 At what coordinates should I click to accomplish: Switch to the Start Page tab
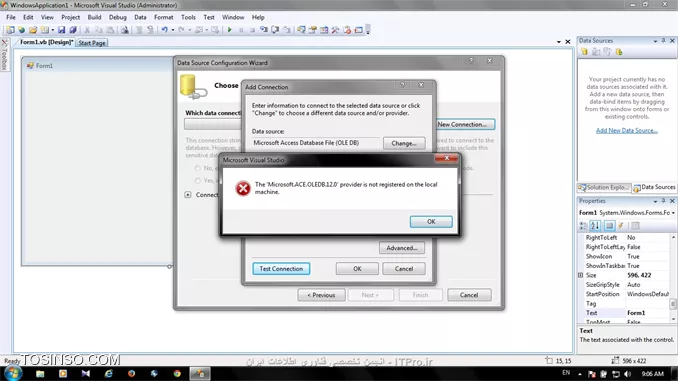click(92, 43)
